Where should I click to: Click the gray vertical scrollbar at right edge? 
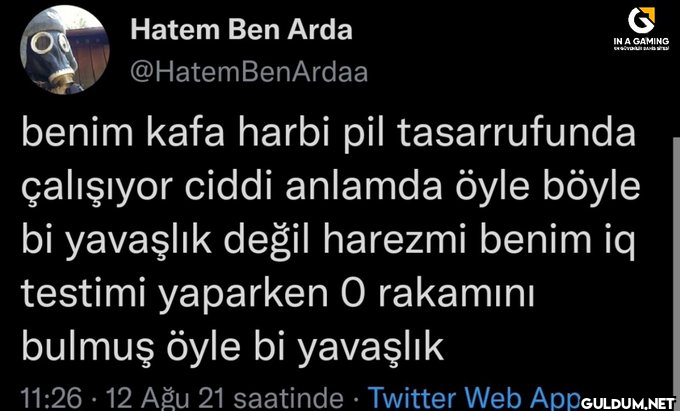tap(676, 269)
